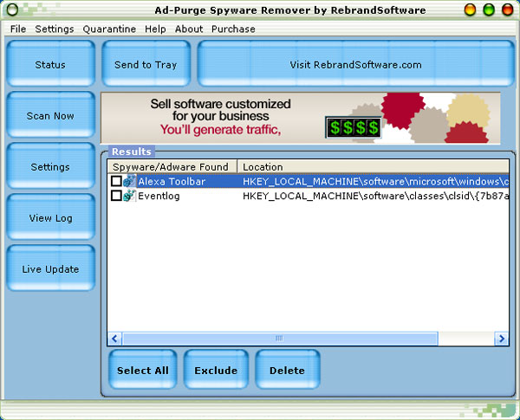Click the Alexa Toolbar spyware row icon
This screenshot has width=520, height=420.
click(129, 181)
